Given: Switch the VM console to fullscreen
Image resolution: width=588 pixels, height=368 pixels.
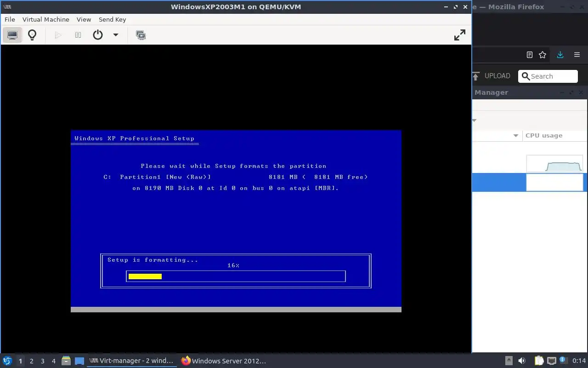Looking at the screenshot, I should [459, 35].
